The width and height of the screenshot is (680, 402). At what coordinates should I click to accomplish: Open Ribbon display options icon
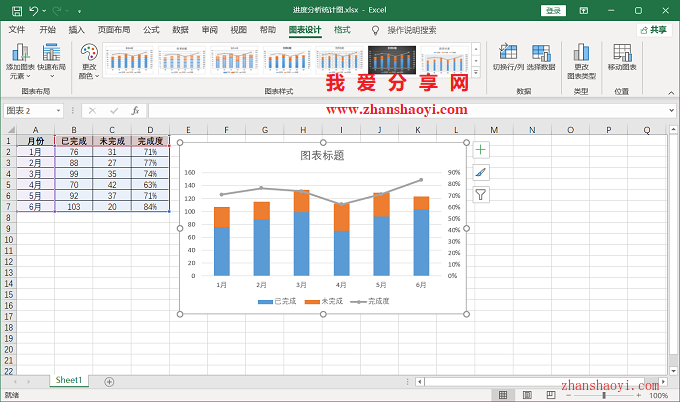pyautogui.click(x=584, y=10)
